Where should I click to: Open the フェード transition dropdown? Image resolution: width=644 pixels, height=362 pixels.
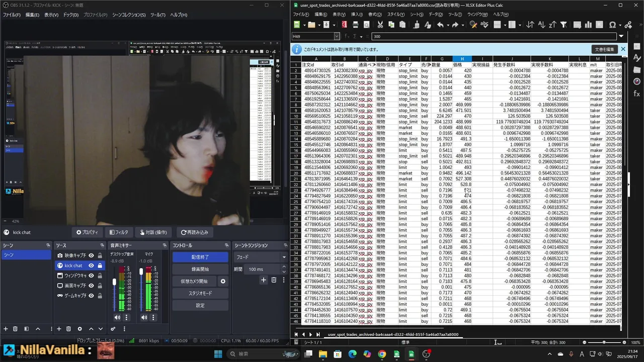pyautogui.click(x=261, y=257)
